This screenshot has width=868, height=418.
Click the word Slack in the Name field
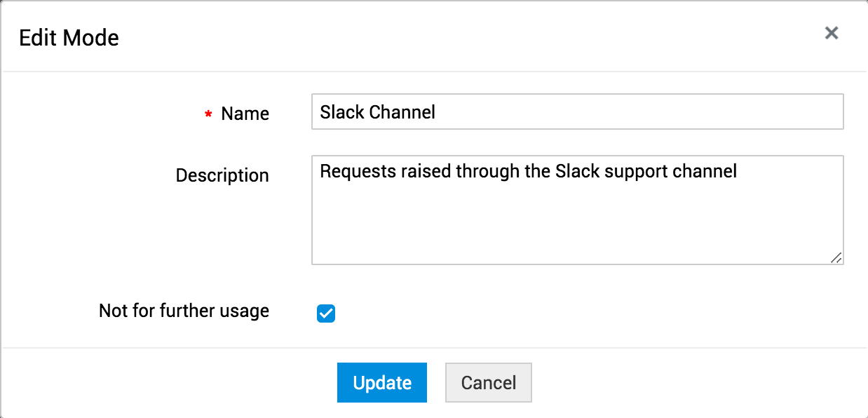[x=341, y=112]
